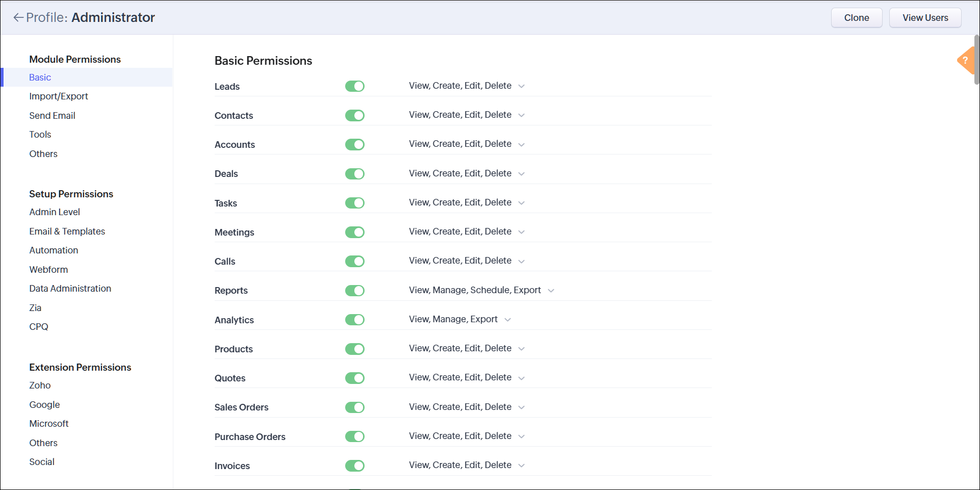Open the orange help question mark icon
This screenshot has height=490, width=980.
[966, 61]
